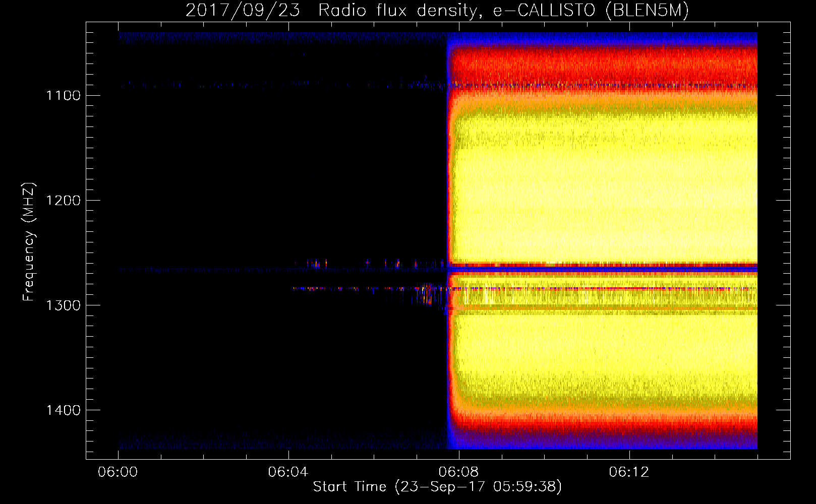Click the "Frequency (MHZ)" axis title
The image size is (816, 504).
tap(29, 242)
